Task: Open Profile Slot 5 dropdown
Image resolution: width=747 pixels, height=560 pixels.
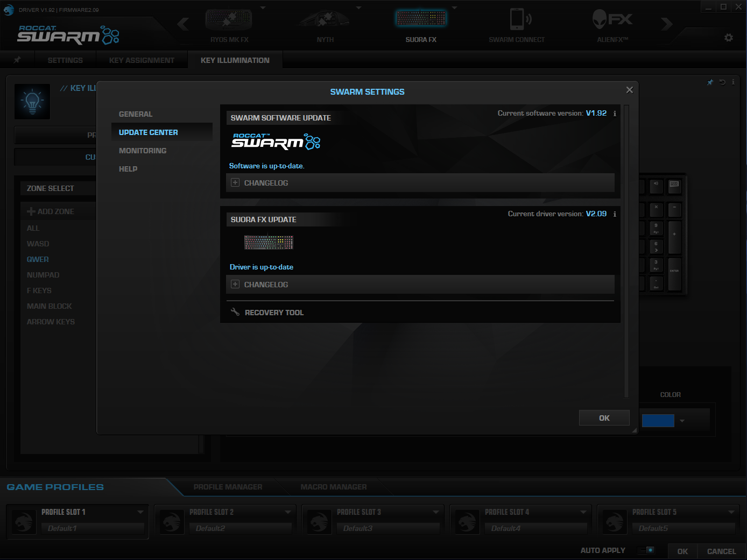Action: (731, 512)
